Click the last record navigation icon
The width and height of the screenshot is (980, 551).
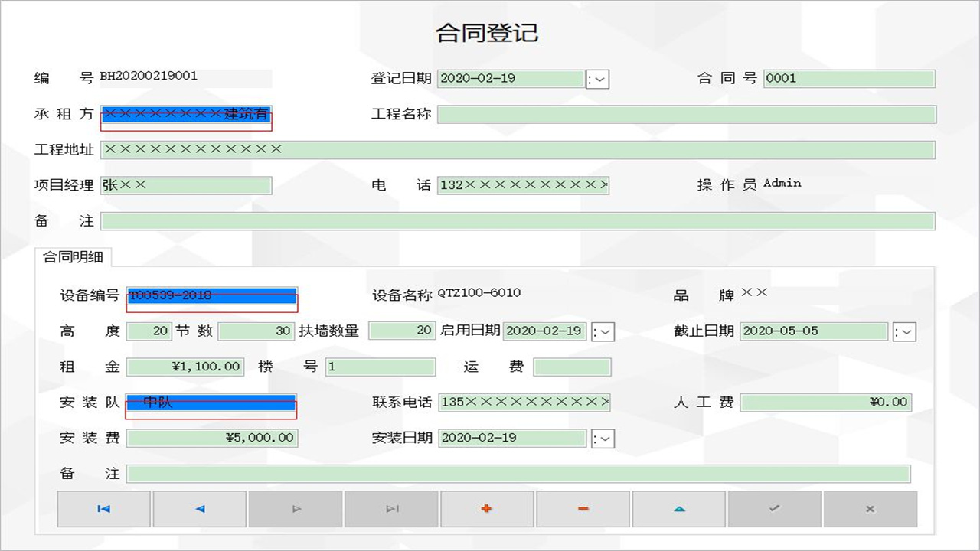point(391,508)
